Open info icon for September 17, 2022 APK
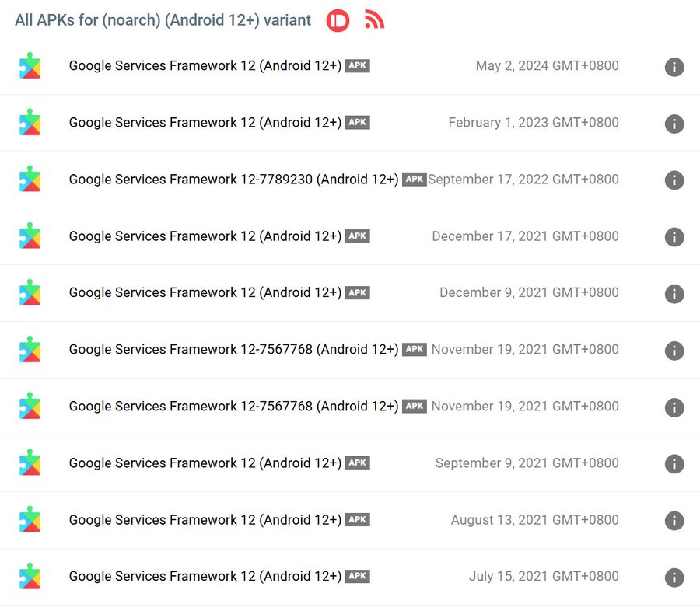 pyautogui.click(x=674, y=180)
